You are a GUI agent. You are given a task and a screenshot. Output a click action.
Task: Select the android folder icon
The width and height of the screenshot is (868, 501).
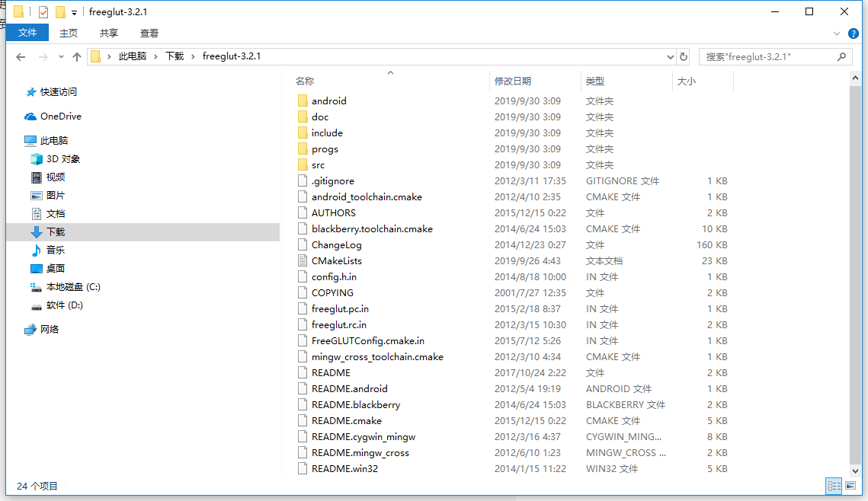(303, 101)
